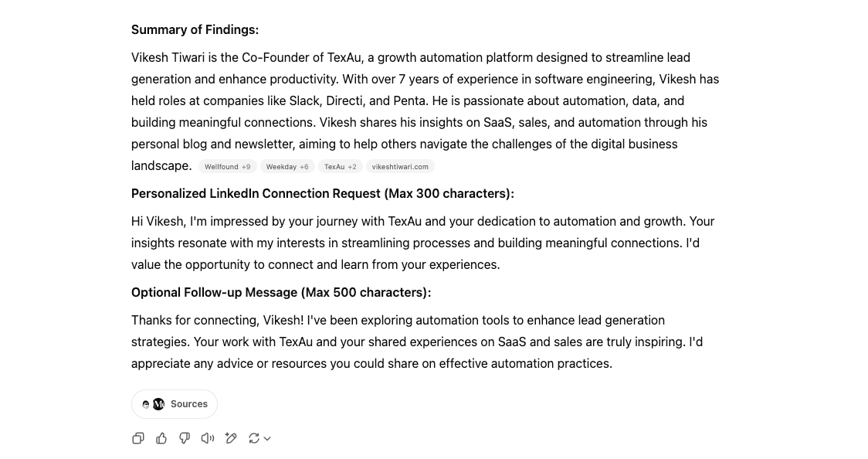
Task: Expand the Weekday +6 citation chip
Action: pyautogui.click(x=287, y=166)
